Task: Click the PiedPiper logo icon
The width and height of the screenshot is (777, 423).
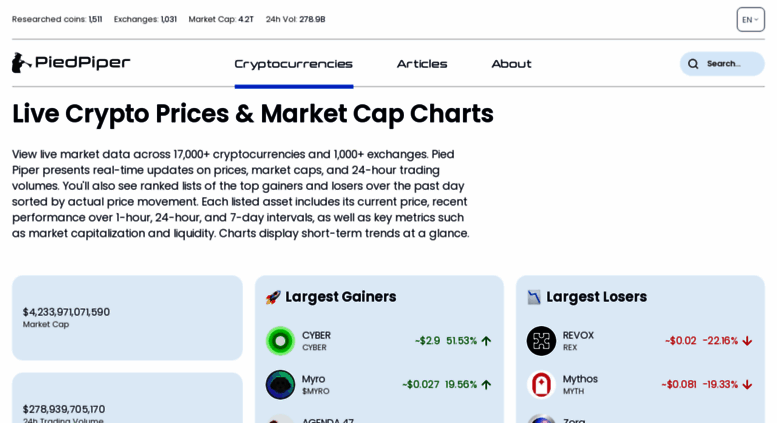Action: [21, 63]
